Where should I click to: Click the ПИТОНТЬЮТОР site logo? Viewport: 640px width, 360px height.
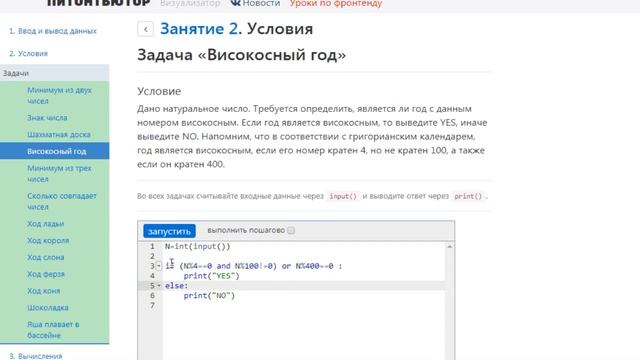[98, 3]
